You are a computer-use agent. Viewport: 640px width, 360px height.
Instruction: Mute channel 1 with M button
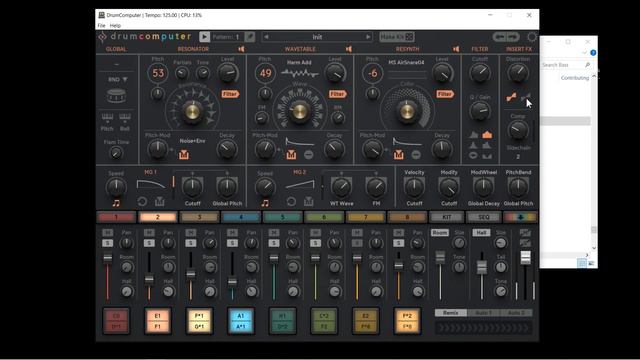tap(107, 233)
